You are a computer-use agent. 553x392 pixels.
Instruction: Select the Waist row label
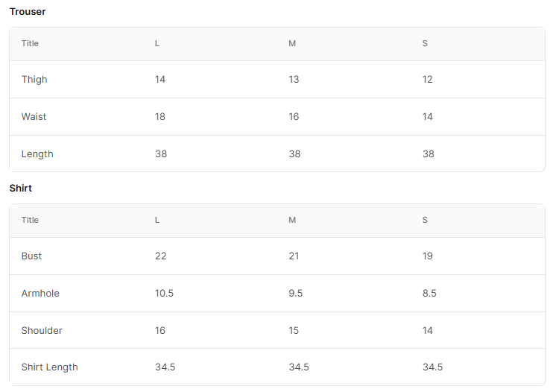[34, 117]
